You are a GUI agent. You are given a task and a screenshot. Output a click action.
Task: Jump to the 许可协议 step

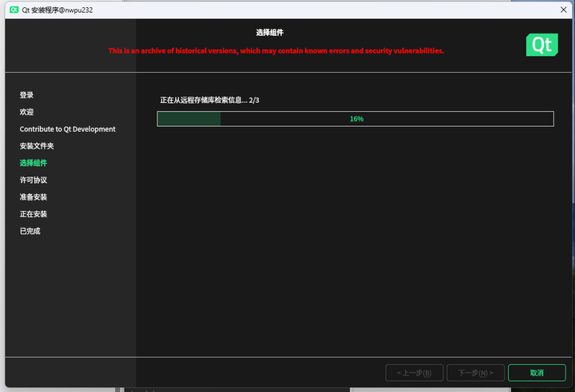(x=34, y=180)
